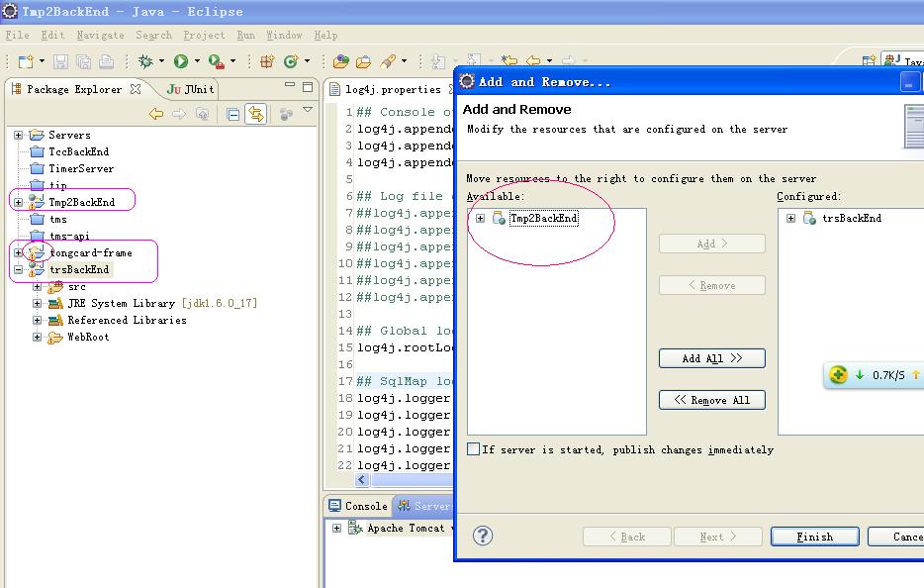Screen dimensions: 924x588
Task: Click the Finish button
Action: (x=814, y=537)
